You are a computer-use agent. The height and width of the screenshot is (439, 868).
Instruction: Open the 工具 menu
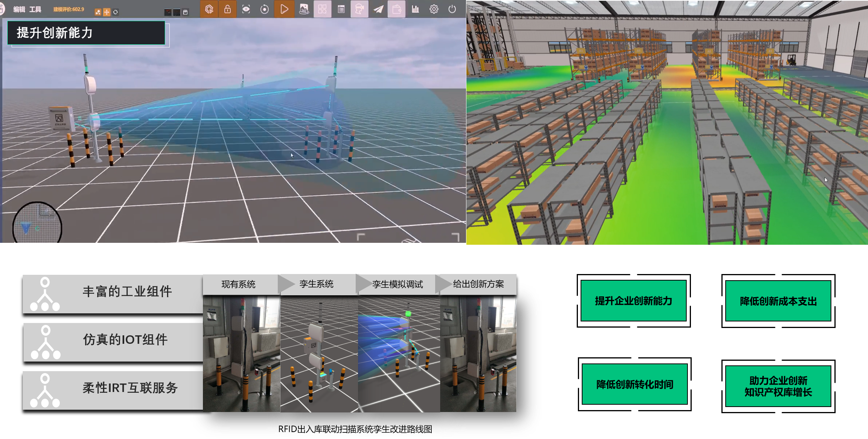pyautogui.click(x=35, y=9)
